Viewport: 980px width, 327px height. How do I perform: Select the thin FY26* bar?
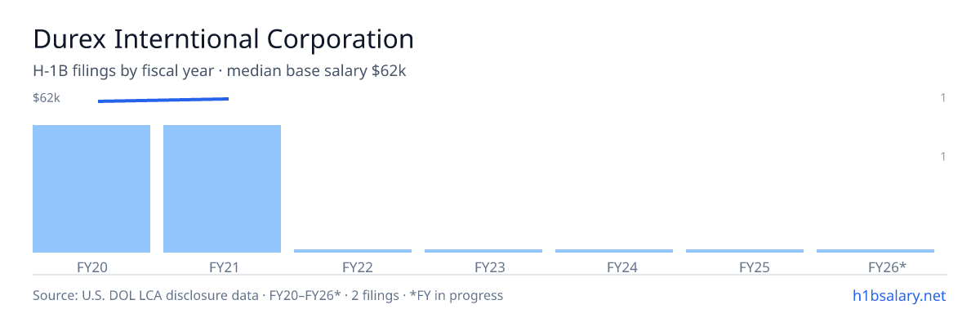[x=875, y=251]
